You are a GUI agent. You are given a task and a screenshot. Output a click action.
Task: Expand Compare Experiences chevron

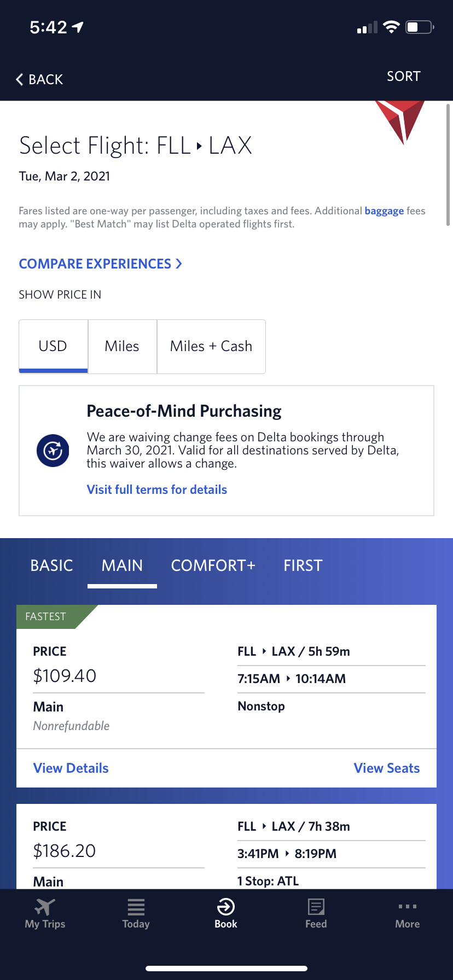[x=178, y=264]
